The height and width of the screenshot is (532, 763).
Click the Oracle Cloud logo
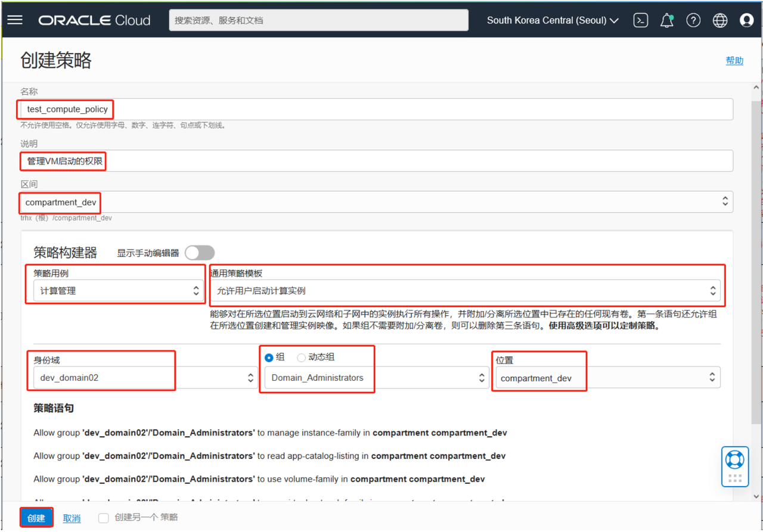point(95,20)
